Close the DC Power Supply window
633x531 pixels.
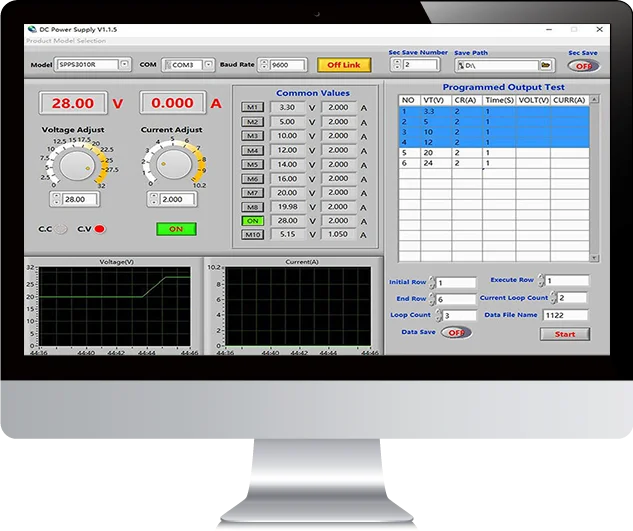click(599, 29)
